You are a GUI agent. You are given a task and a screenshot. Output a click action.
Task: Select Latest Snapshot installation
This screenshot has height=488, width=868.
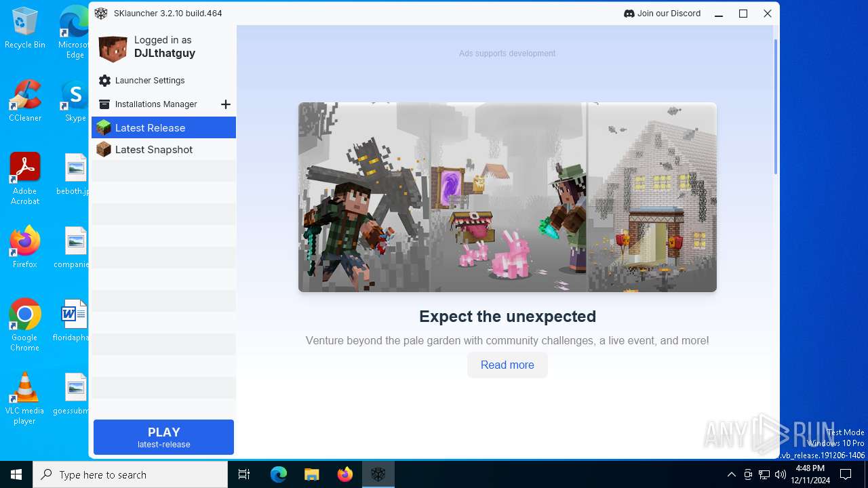pyautogui.click(x=163, y=149)
